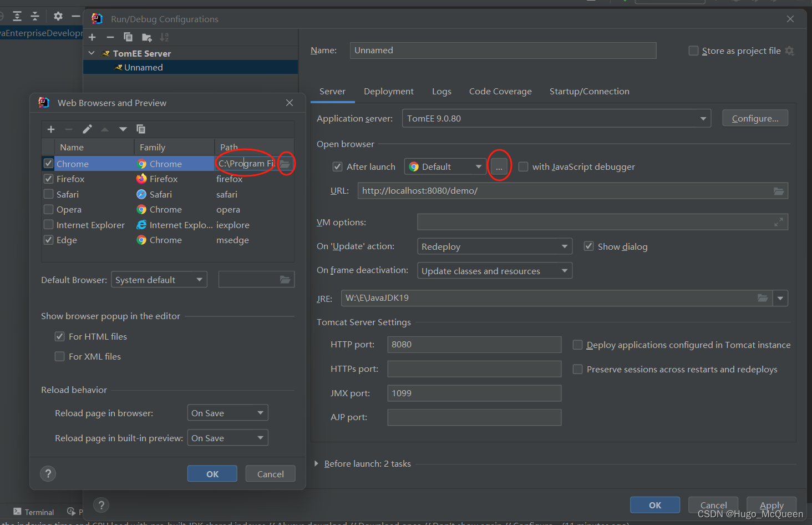This screenshot has height=525, width=812.
Task: Add a new run configuration
Action: pyautogui.click(x=92, y=37)
